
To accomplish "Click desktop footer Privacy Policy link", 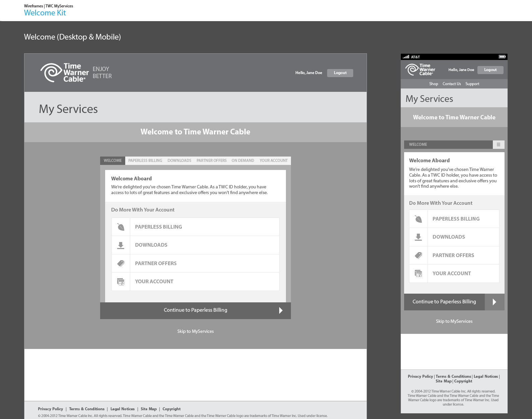I will pyautogui.click(x=50, y=409).
